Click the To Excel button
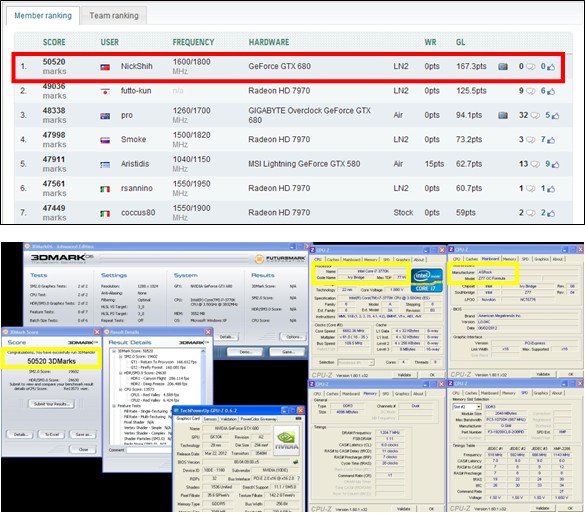This screenshot has height=514, width=585. 52,435
